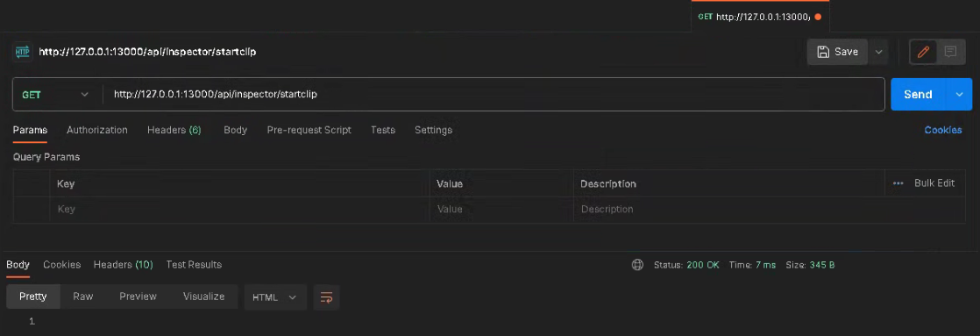Click the edit pencil icon
Viewport: 980px width, 336px height.
923,52
